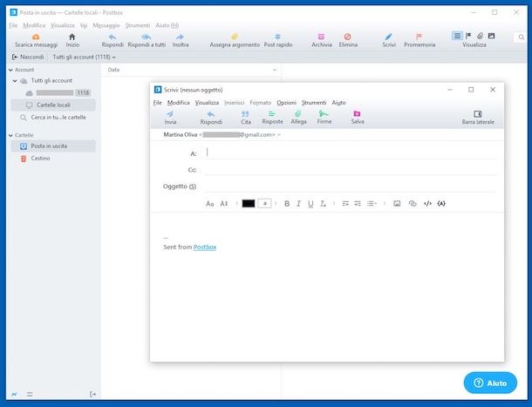This screenshot has height=407, width=532.
Task: Open the Firme signatures tool
Action: coord(324,117)
